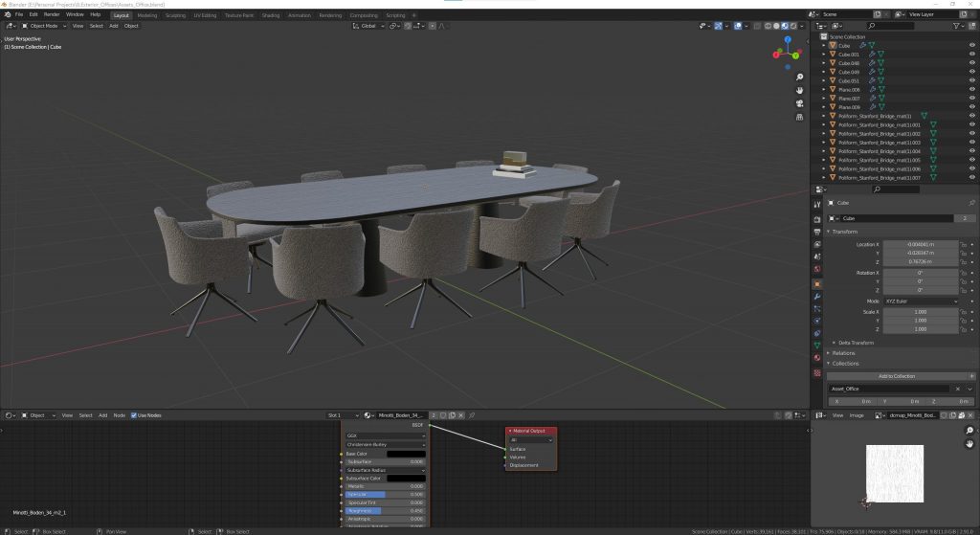980x535 pixels.
Task: Open the Modifier wrench properties tab
Action: tap(817, 297)
